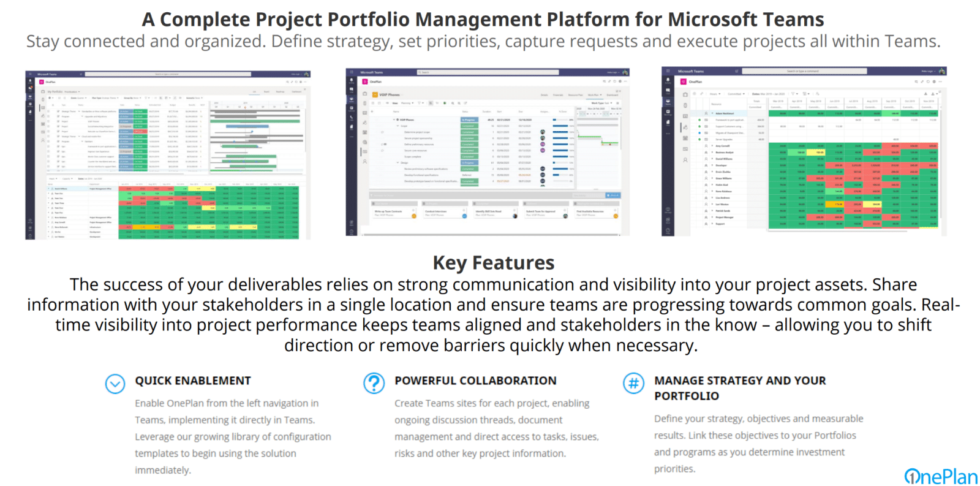Click the OnePlan pink app icon in left screenshot
980x486 pixels.
pos(42,82)
